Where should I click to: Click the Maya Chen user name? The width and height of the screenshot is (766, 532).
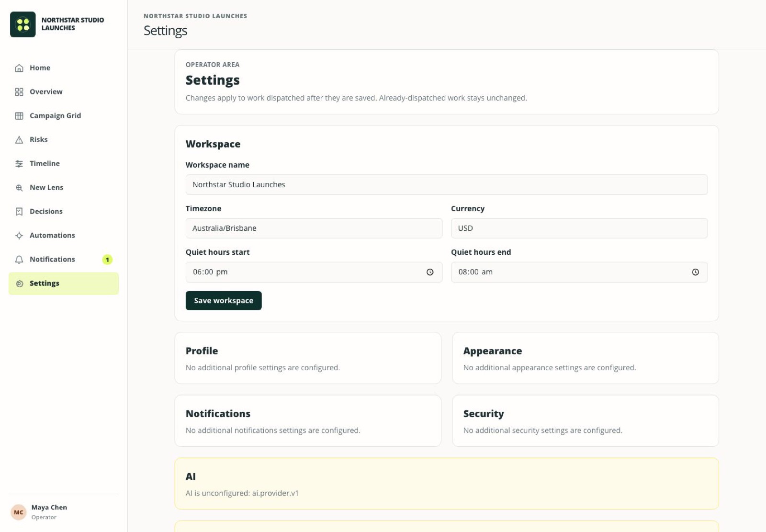tap(49, 508)
